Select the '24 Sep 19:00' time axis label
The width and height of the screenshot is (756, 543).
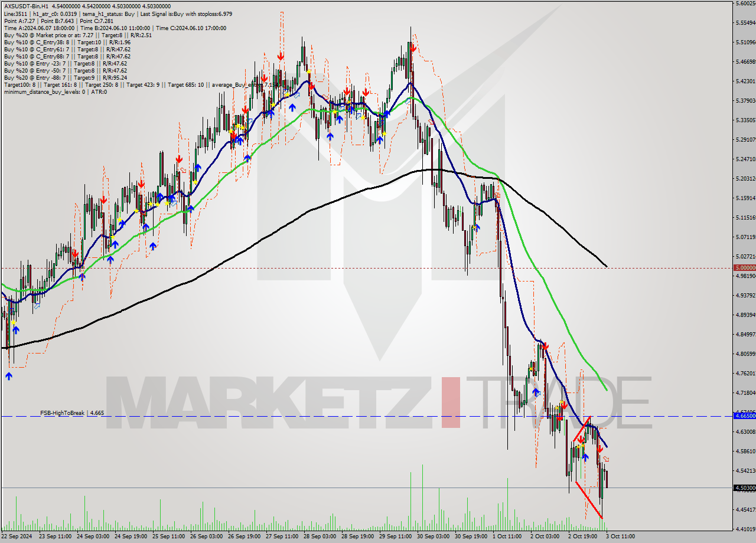tap(132, 537)
